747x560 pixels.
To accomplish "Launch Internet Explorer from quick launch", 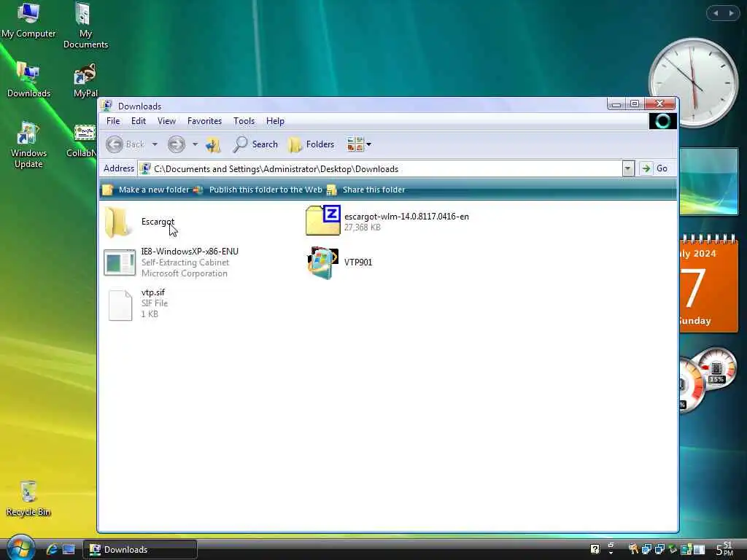I will 52,550.
